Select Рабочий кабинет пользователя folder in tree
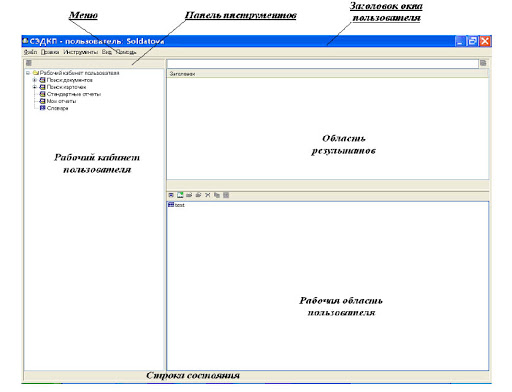 click(x=79, y=73)
